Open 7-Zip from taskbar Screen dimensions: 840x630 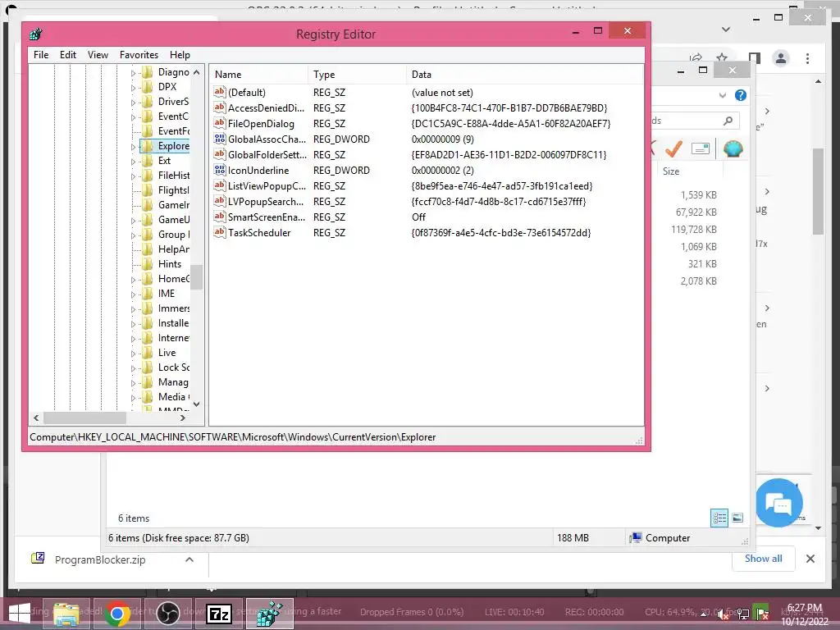(x=219, y=614)
